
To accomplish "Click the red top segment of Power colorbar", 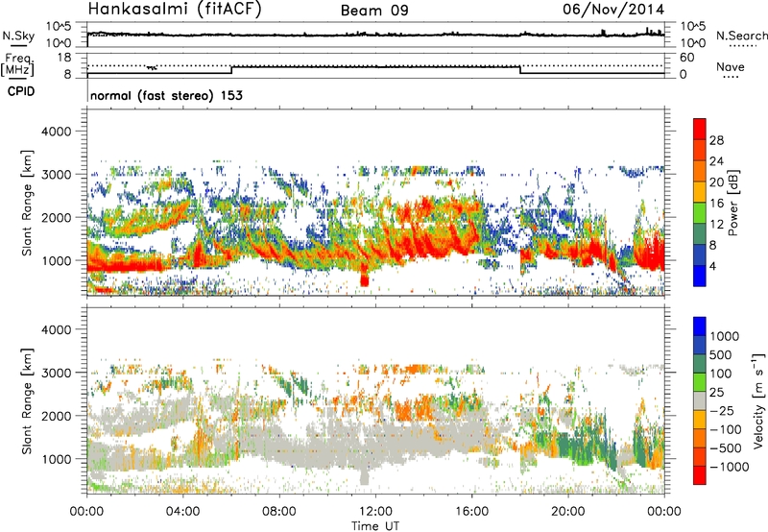I will [x=700, y=129].
